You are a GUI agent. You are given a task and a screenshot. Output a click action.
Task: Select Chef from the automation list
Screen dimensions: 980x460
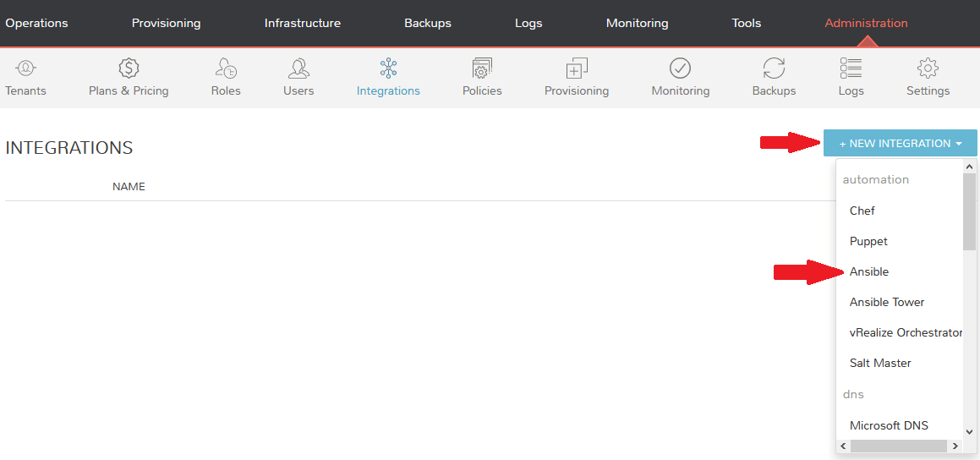tap(862, 211)
